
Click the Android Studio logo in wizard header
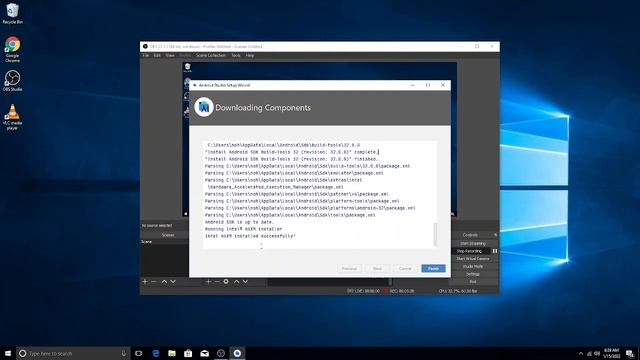pyautogui.click(x=204, y=107)
